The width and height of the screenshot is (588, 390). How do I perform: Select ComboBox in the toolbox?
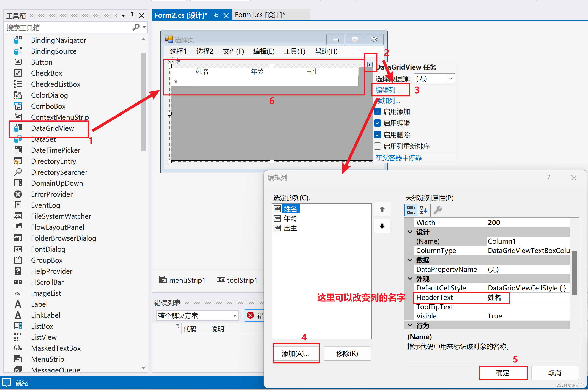(48, 106)
